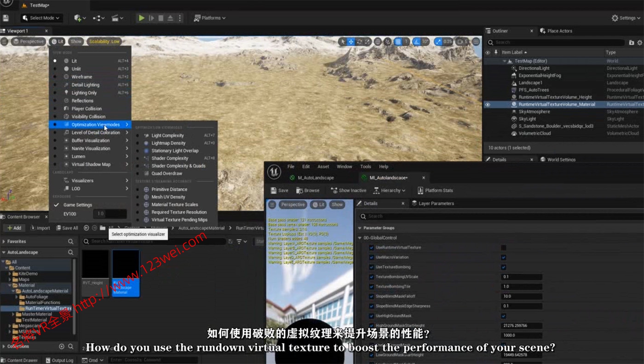Click the Scalability: Low button
644x364 pixels.
104,41
